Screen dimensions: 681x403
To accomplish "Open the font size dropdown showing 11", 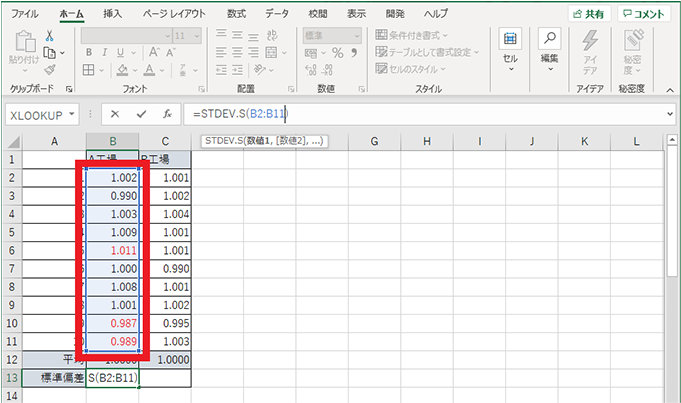I will [x=187, y=36].
